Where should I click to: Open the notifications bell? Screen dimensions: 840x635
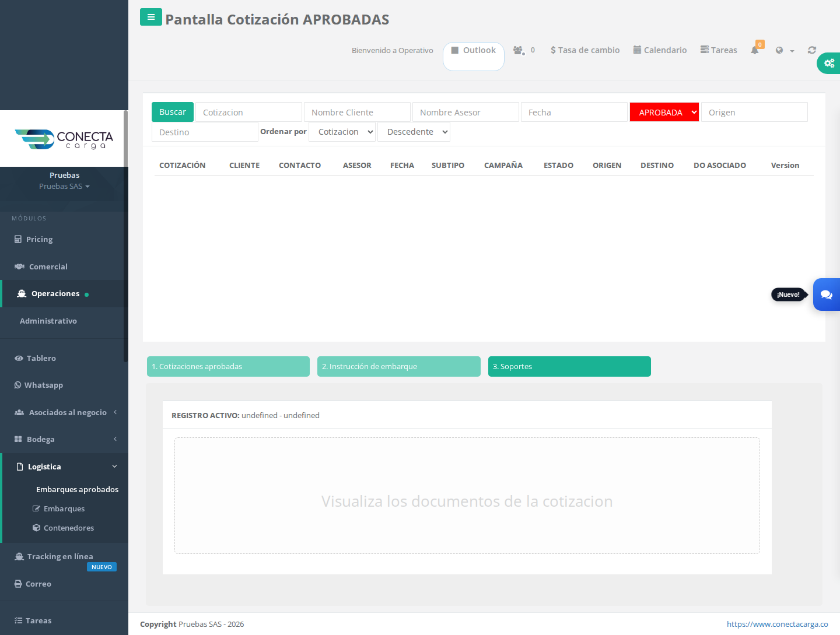[x=755, y=50]
